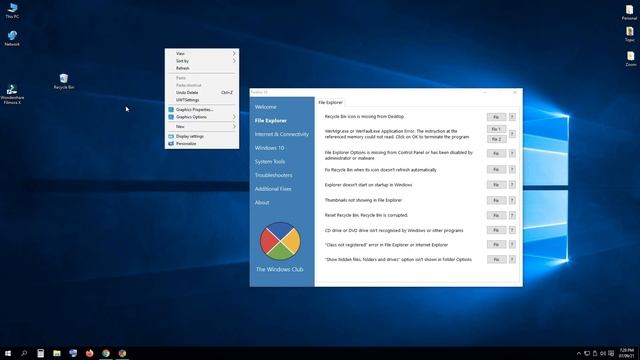The height and width of the screenshot is (360, 640).
Task: Open Additional Fixes section
Action: pyautogui.click(x=273, y=189)
